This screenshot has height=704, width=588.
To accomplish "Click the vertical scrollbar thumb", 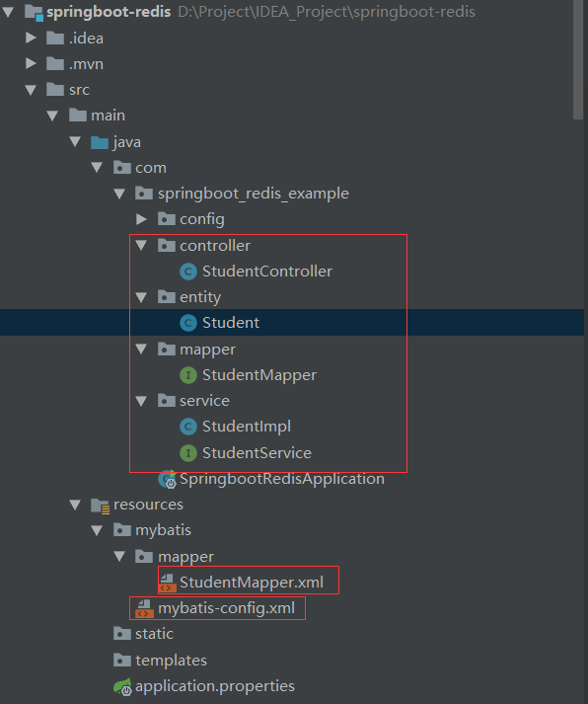I will (578, 59).
